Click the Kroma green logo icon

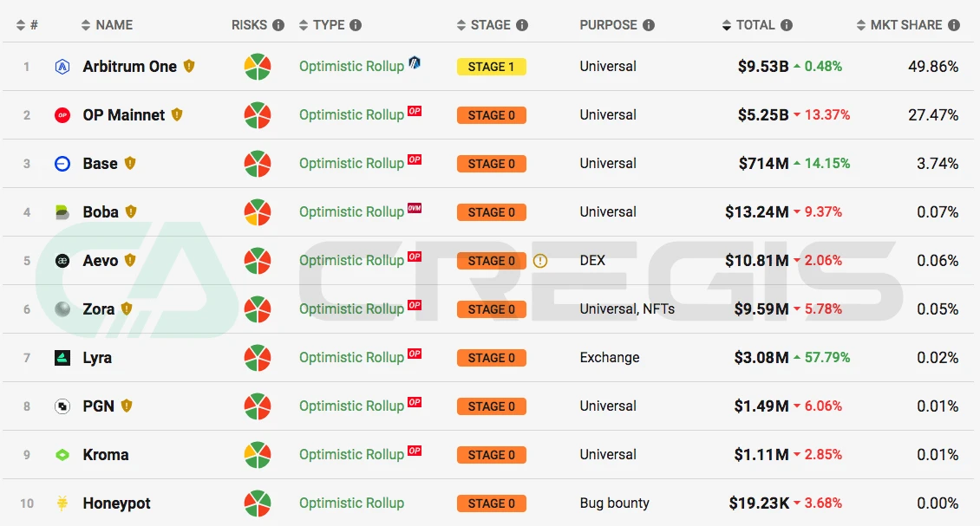[62, 455]
